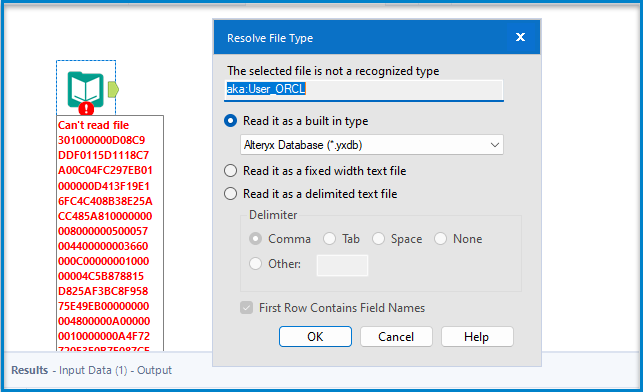Click the error line '6FC4C408B38E25A'
The image size is (643, 392).
[105, 201]
